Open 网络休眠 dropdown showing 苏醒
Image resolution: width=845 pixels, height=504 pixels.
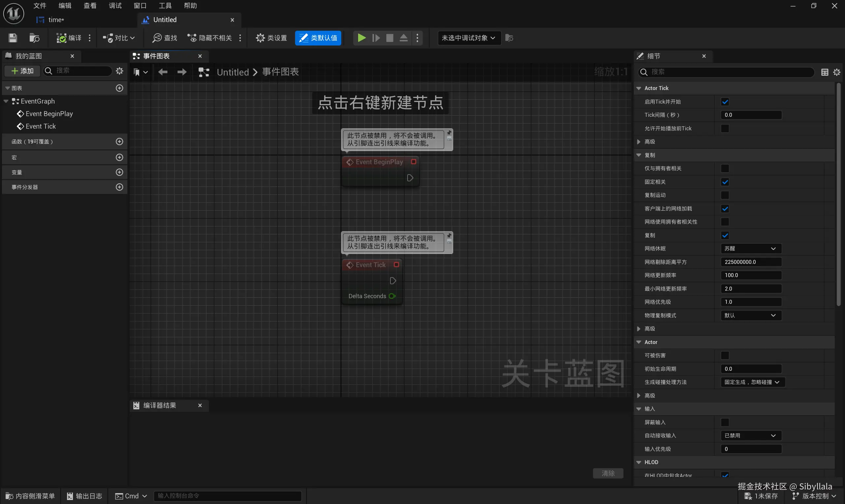pyautogui.click(x=751, y=249)
